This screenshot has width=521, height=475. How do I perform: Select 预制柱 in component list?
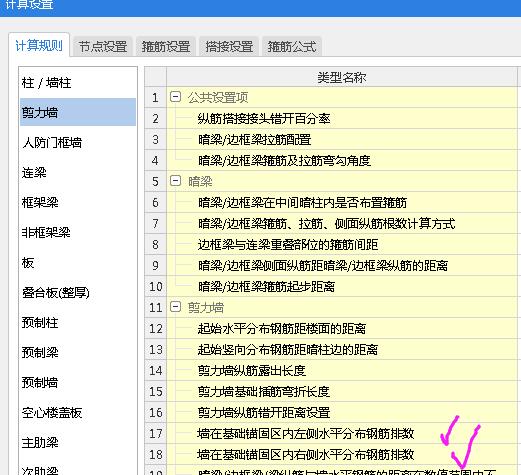[78, 323]
